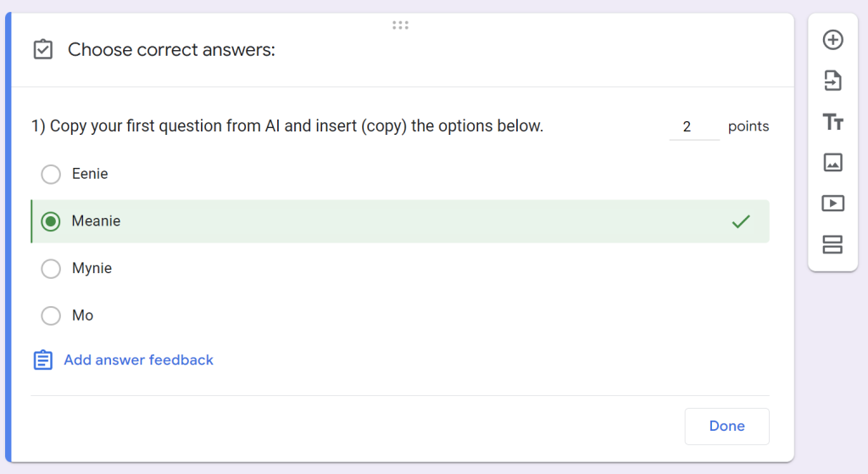Select the Eenie radio option
Screen dimensions: 868x474
point(51,174)
